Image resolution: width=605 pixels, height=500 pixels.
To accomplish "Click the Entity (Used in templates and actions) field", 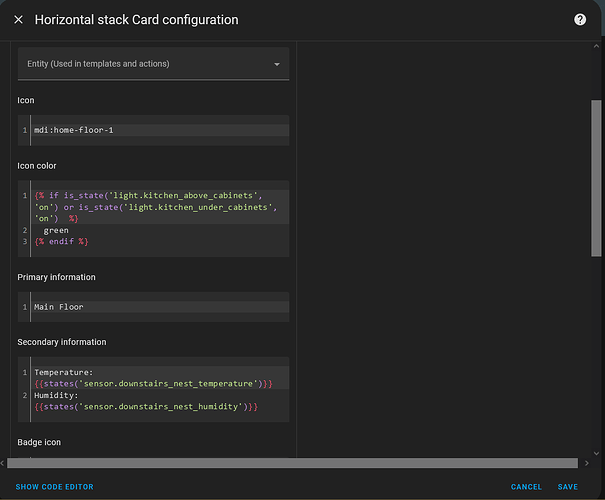I will pos(140,64).
